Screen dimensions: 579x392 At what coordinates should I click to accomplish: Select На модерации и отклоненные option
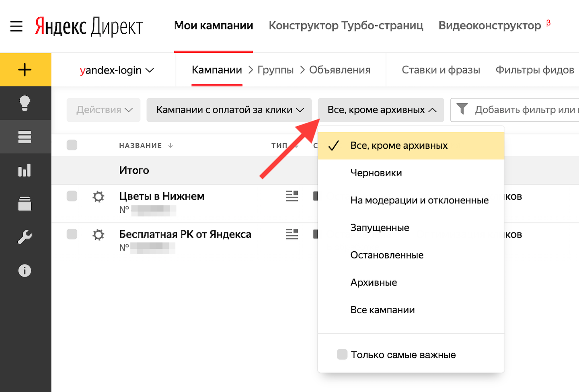pyautogui.click(x=411, y=200)
